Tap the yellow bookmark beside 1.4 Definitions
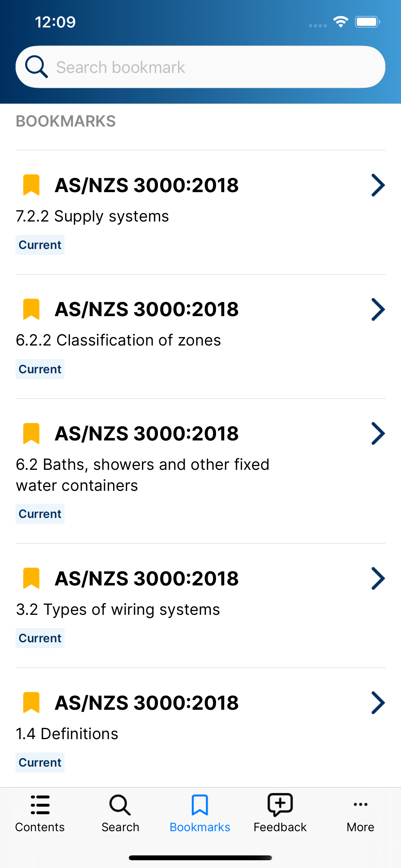This screenshot has width=401, height=868. (x=31, y=703)
